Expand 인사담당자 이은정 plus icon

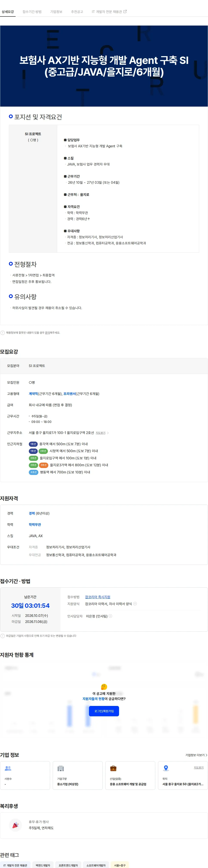(x=110, y=616)
